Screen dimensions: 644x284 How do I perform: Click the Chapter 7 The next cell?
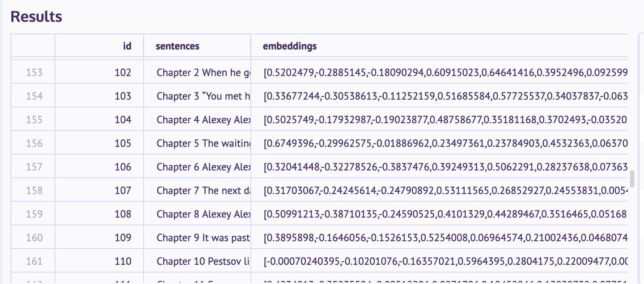(197, 191)
